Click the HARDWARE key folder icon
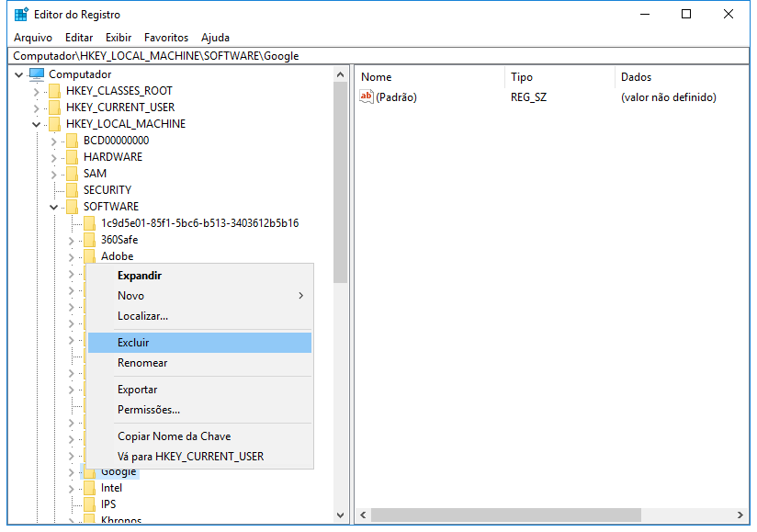This screenshot has height=532, width=757. click(72, 157)
